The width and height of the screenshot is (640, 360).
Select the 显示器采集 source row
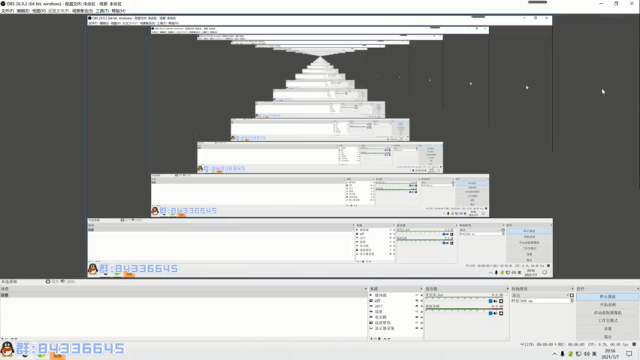396,328
